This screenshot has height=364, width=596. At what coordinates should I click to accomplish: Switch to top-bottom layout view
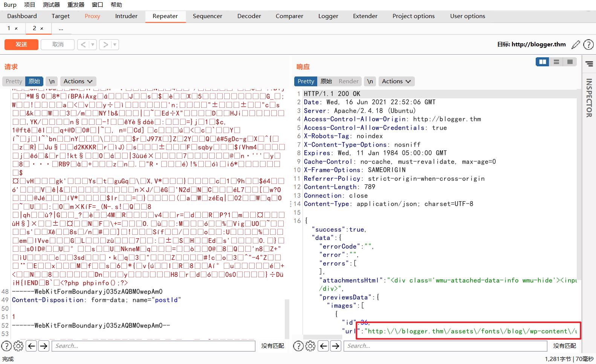coord(556,62)
